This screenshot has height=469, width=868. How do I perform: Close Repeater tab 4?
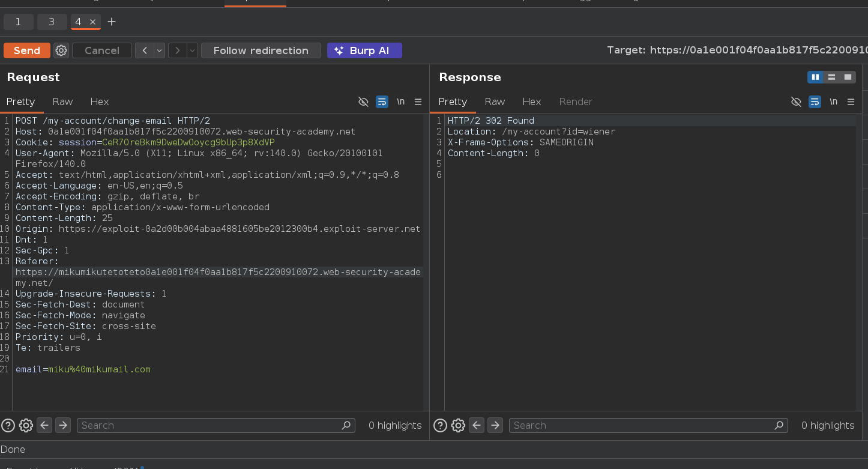click(x=92, y=22)
